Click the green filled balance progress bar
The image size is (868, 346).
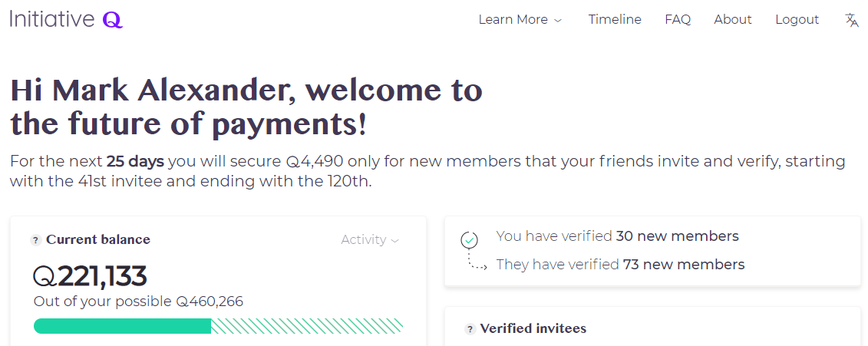tap(122, 326)
